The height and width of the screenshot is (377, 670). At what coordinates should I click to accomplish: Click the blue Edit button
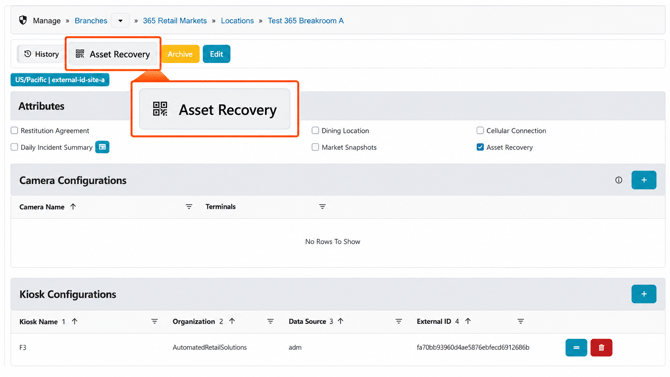pos(216,54)
